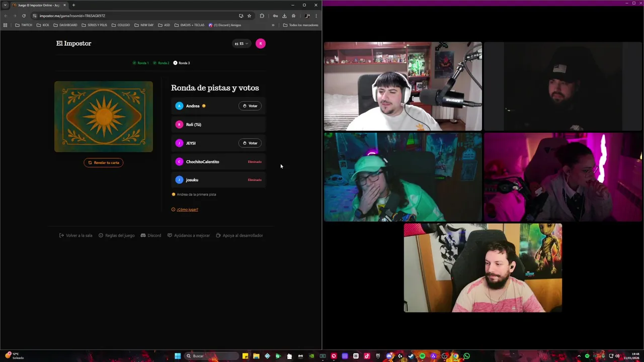
Task: Open the NEW DAY bookmark folder
Action: [144, 25]
